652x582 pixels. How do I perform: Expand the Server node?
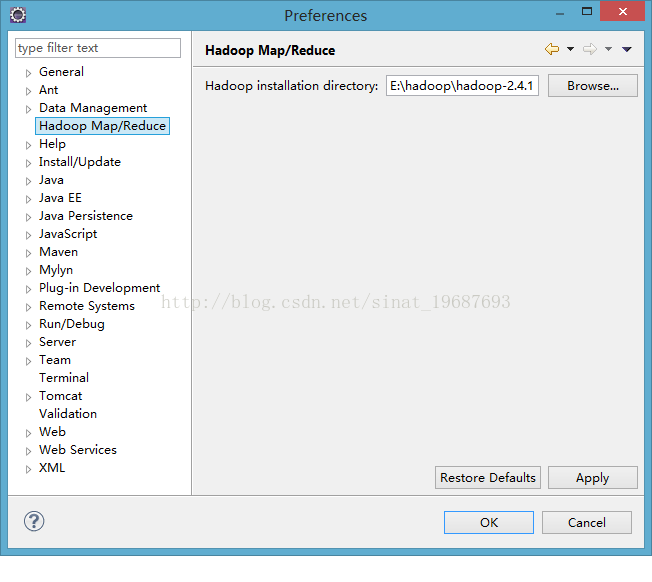(28, 343)
